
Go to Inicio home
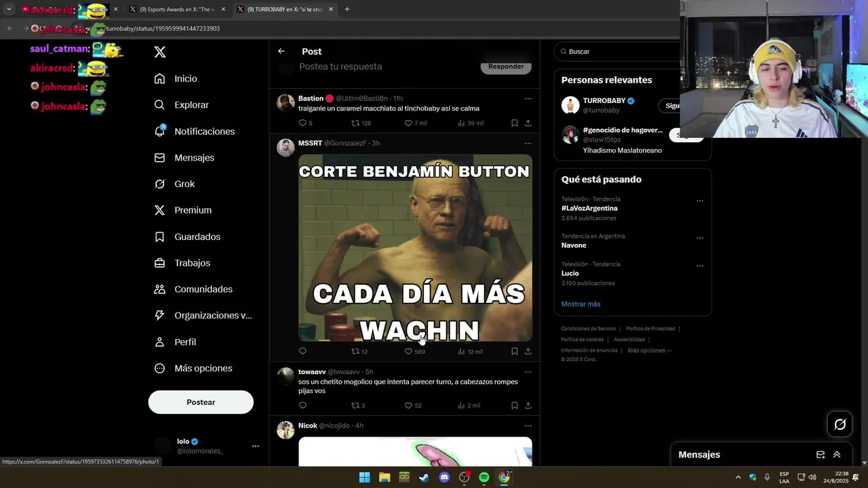[x=176, y=79]
